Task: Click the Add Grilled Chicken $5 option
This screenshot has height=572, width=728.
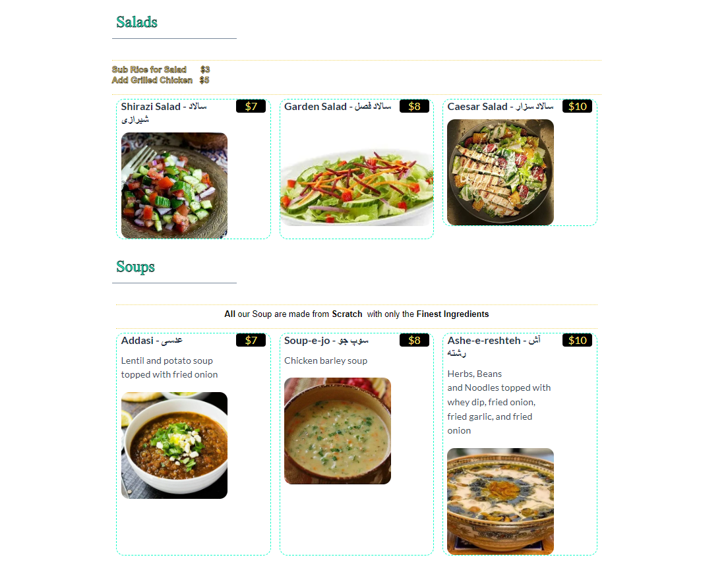Action: pos(161,80)
